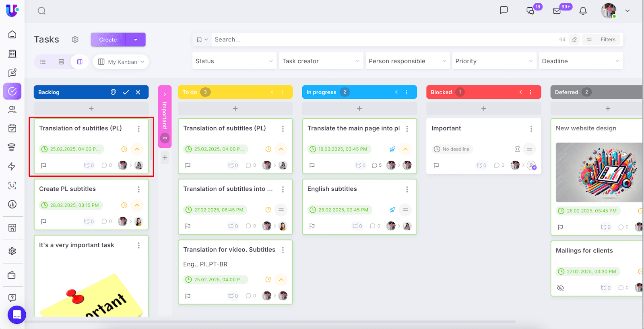Open the calendar icon in left sidebar
This screenshot has height=329, width=644.
point(12,128)
